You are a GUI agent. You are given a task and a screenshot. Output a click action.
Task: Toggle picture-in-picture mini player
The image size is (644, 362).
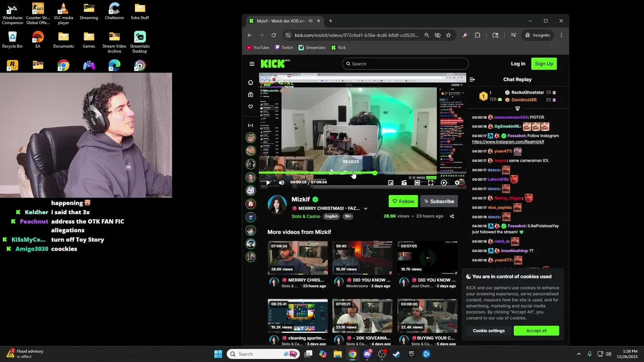(x=391, y=183)
